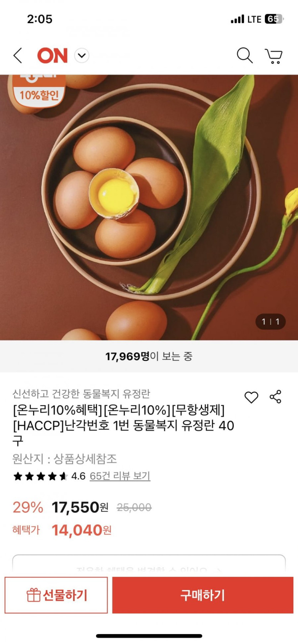Tap the star rating 4.6
The width and height of the screenshot is (298, 644).
tap(49, 476)
